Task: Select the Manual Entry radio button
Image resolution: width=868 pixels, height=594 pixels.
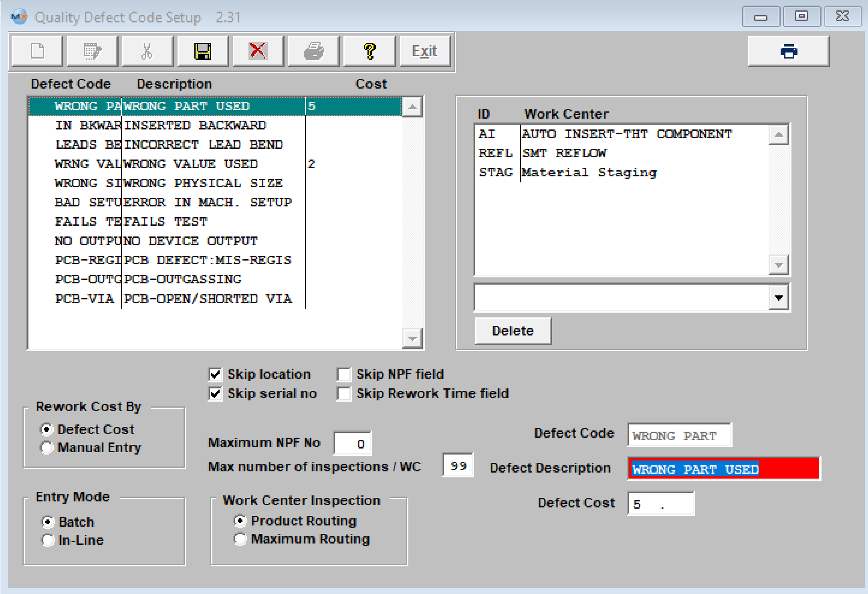Action: (x=47, y=448)
